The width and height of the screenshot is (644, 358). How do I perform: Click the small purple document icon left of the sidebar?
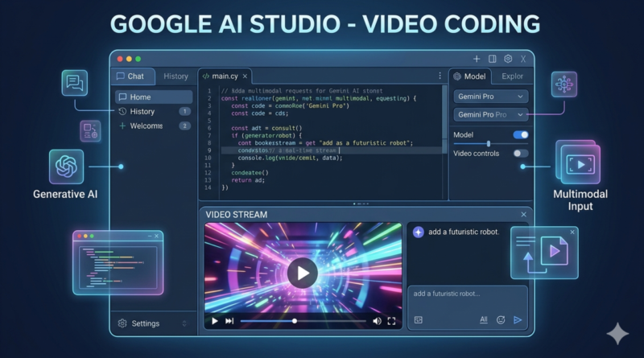(90, 131)
